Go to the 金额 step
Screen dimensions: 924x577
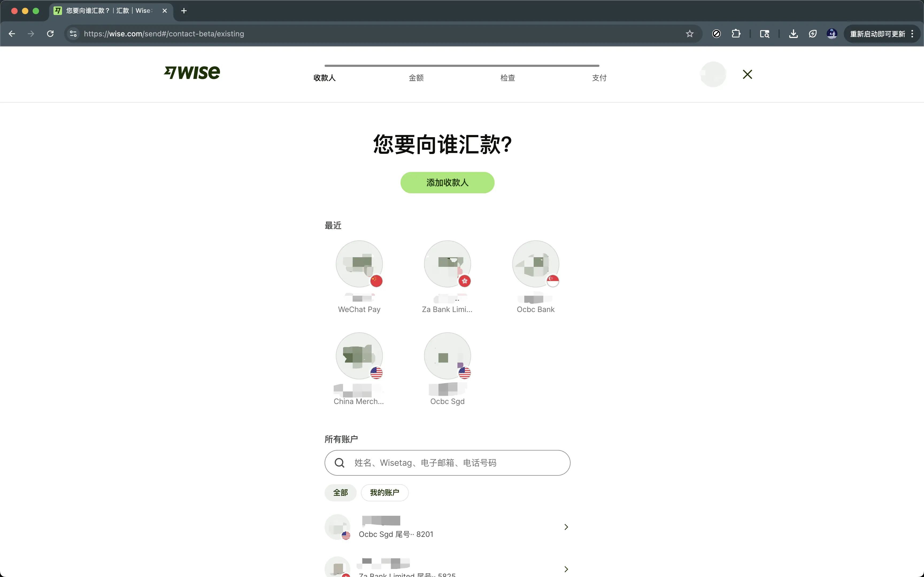[416, 78]
